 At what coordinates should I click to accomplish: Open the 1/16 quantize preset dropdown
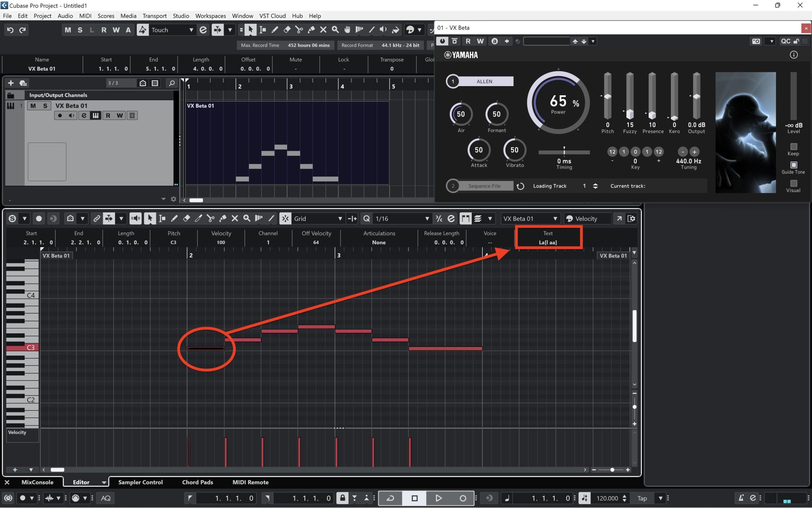[x=427, y=219]
